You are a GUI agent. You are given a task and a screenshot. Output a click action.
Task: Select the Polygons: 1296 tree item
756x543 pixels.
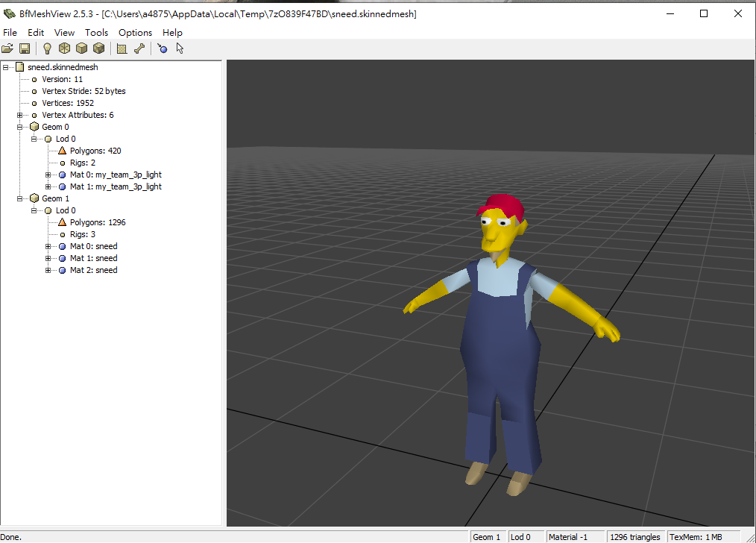pos(98,222)
